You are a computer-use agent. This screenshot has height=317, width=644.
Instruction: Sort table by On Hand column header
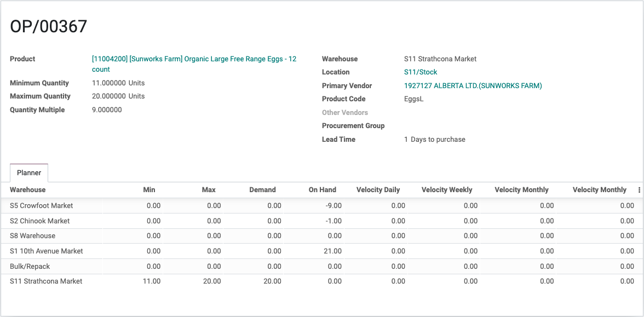(323, 189)
